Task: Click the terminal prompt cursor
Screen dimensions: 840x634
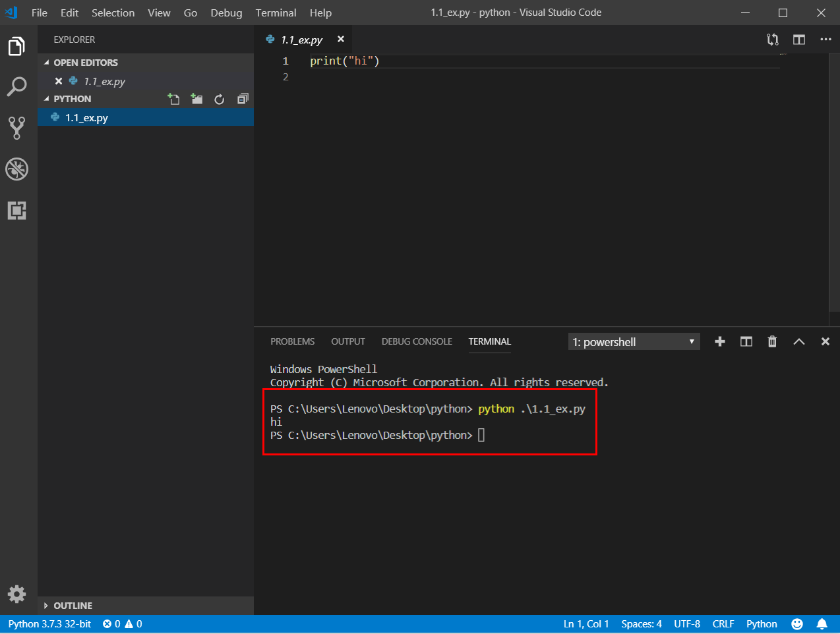Action: pos(481,435)
